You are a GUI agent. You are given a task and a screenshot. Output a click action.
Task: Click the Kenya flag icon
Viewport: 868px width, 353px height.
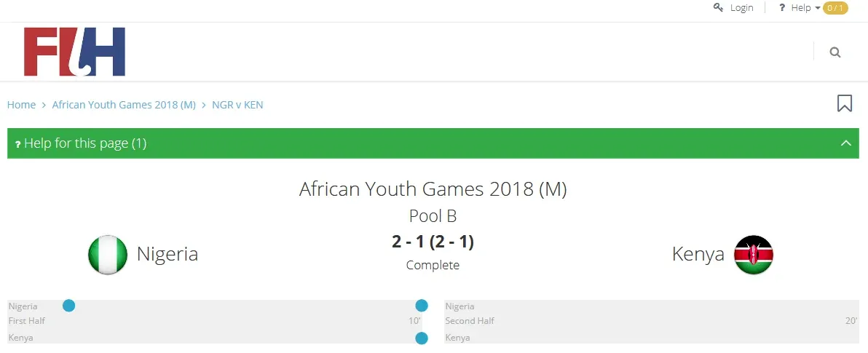click(754, 255)
